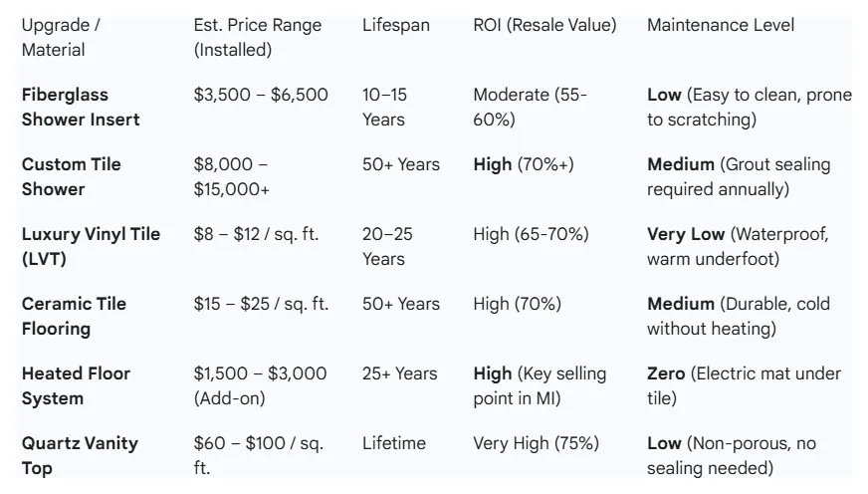Select the Custom Tile Shower row label
Image resolution: width=868 pixels, height=494 pixels.
[71, 176]
